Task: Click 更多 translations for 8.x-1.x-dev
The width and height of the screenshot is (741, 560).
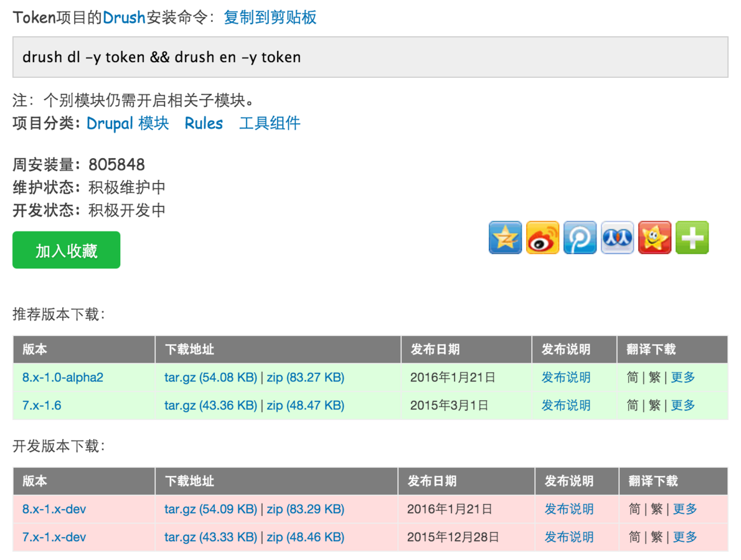Action: tap(685, 509)
